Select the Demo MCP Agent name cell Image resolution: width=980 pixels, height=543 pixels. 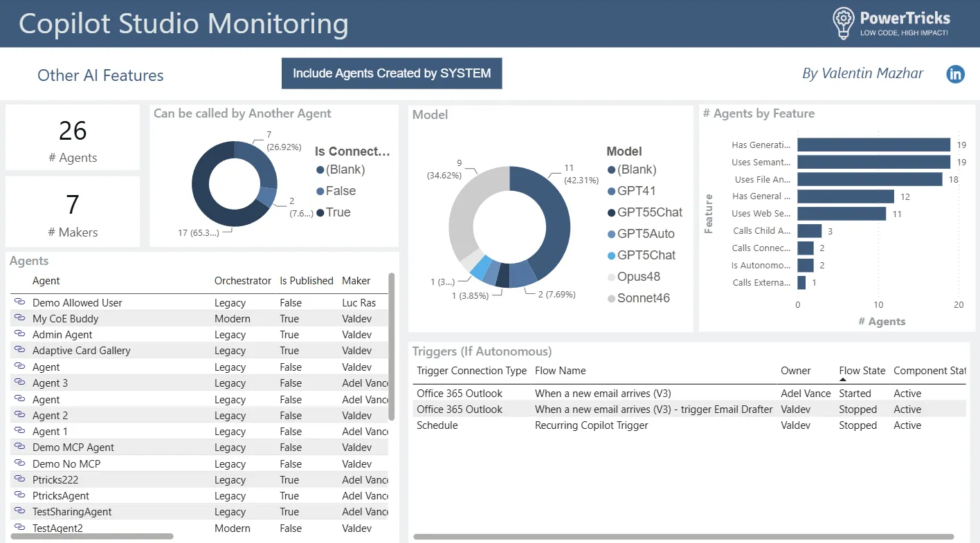coord(73,447)
